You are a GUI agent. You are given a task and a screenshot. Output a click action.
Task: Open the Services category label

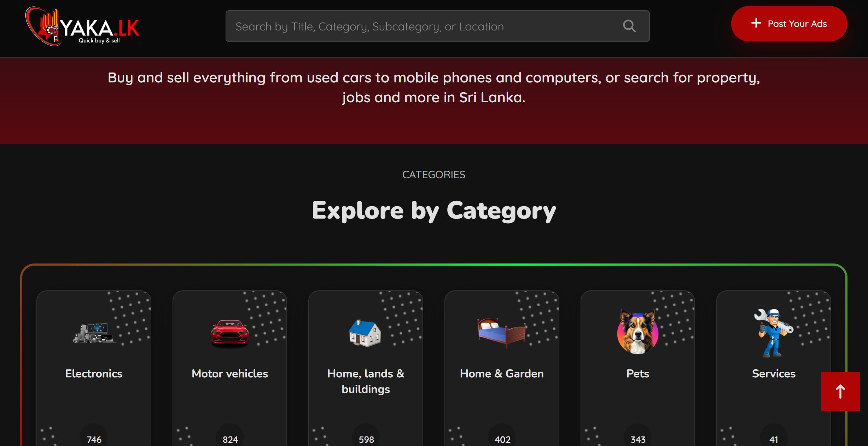pyautogui.click(x=774, y=373)
